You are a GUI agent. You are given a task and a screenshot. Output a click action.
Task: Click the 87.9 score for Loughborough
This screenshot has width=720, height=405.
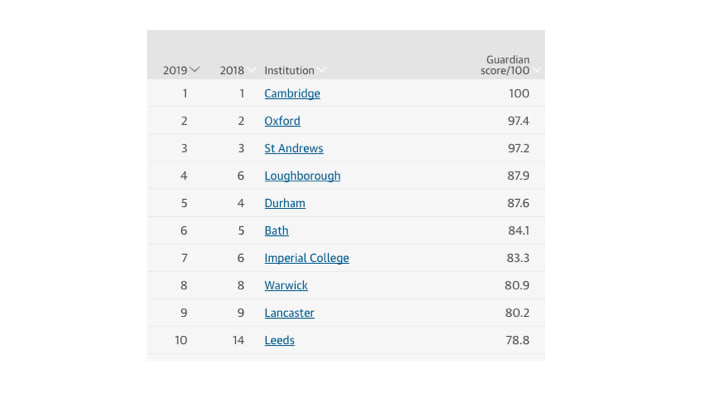click(x=518, y=176)
